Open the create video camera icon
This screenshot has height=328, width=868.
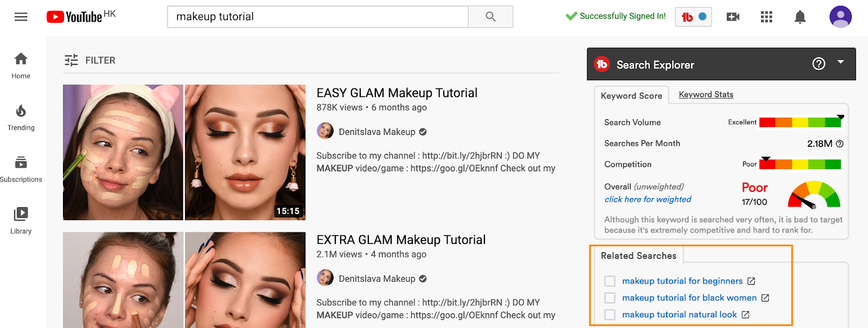(x=733, y=17)
